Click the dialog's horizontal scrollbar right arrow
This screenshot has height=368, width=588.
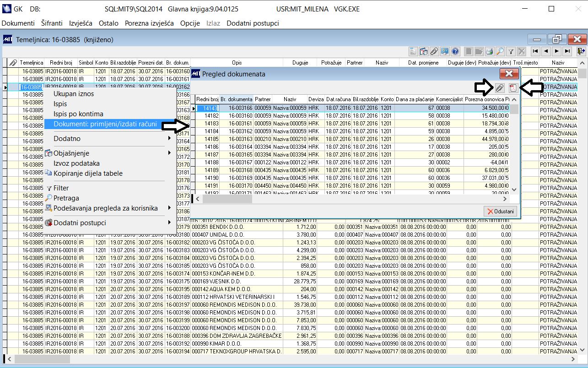point(505,199)
